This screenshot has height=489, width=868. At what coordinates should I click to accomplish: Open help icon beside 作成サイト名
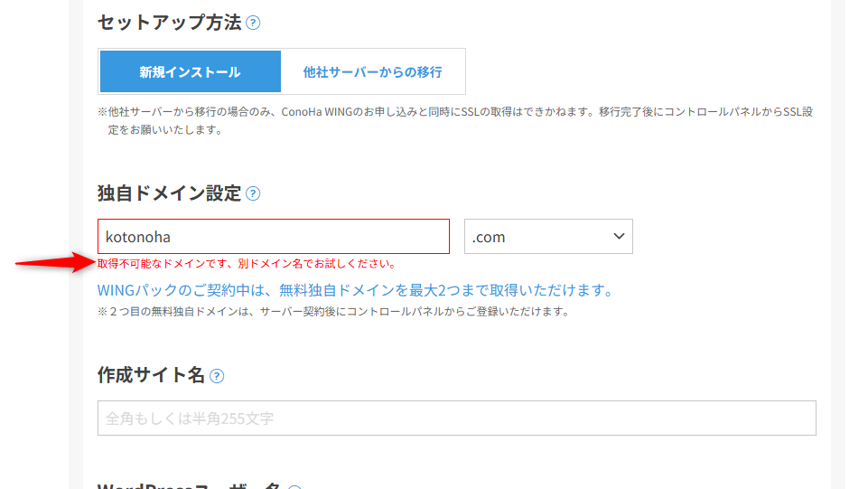click(217, 377)
